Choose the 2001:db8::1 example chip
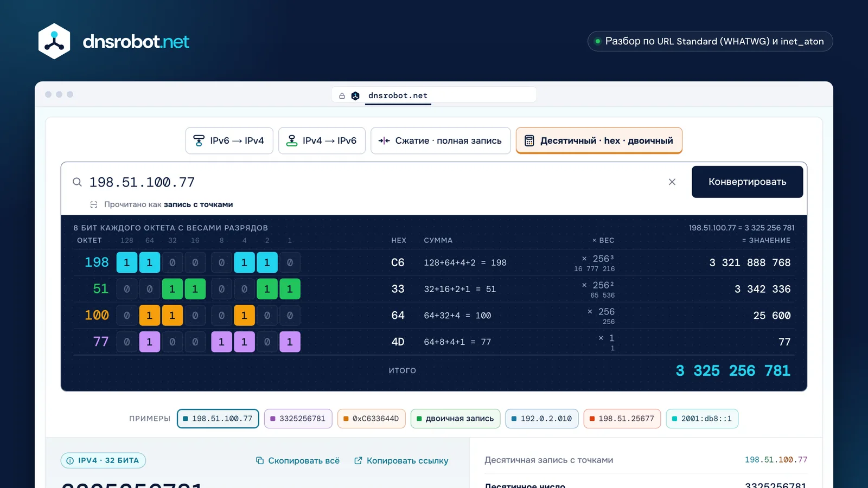Screen dimensions: 868x488 pyautogui.click(x=702, y=419)
